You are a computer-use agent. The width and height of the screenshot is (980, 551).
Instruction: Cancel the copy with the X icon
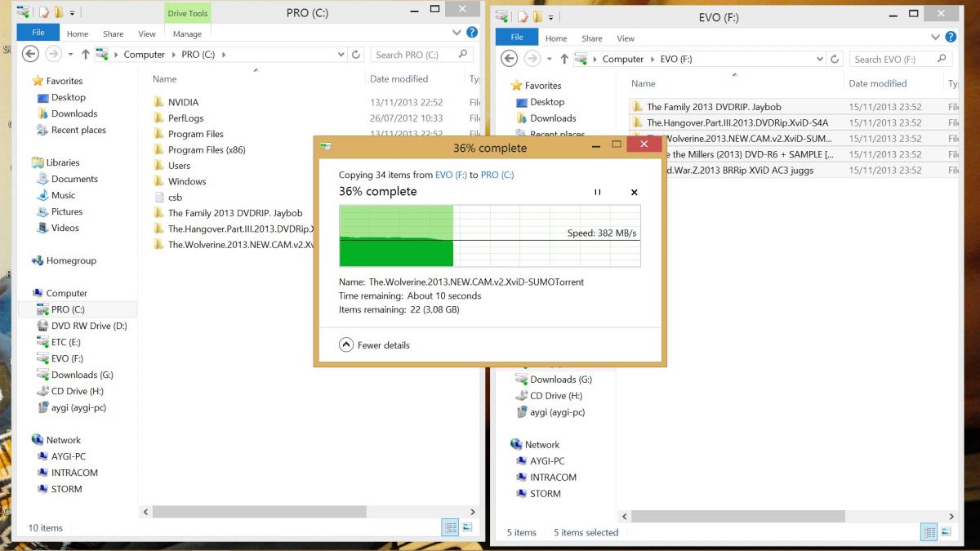(x=635, y=193)
